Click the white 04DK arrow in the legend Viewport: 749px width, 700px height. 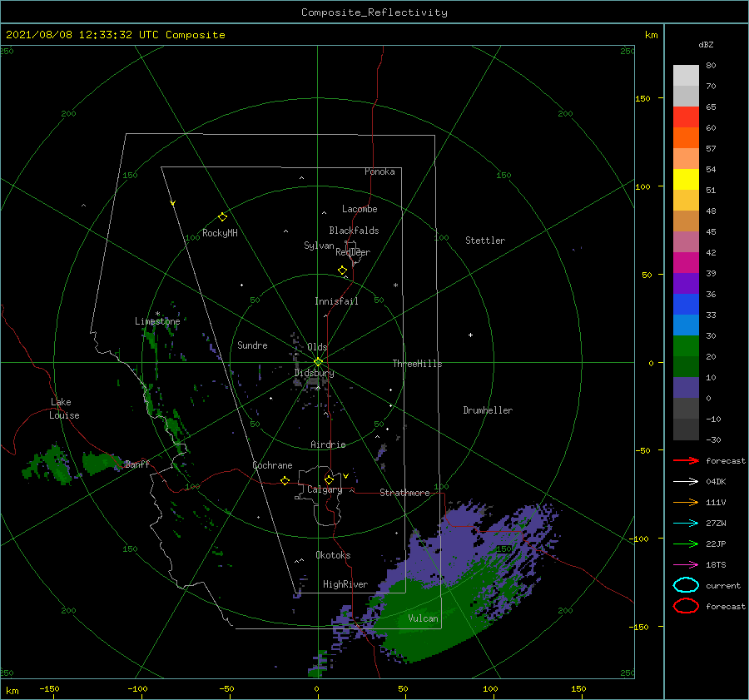click(686, 482)
